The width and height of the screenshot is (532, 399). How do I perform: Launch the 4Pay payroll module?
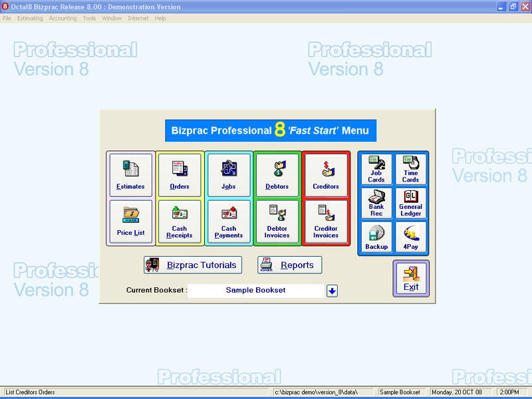point(410,237)
